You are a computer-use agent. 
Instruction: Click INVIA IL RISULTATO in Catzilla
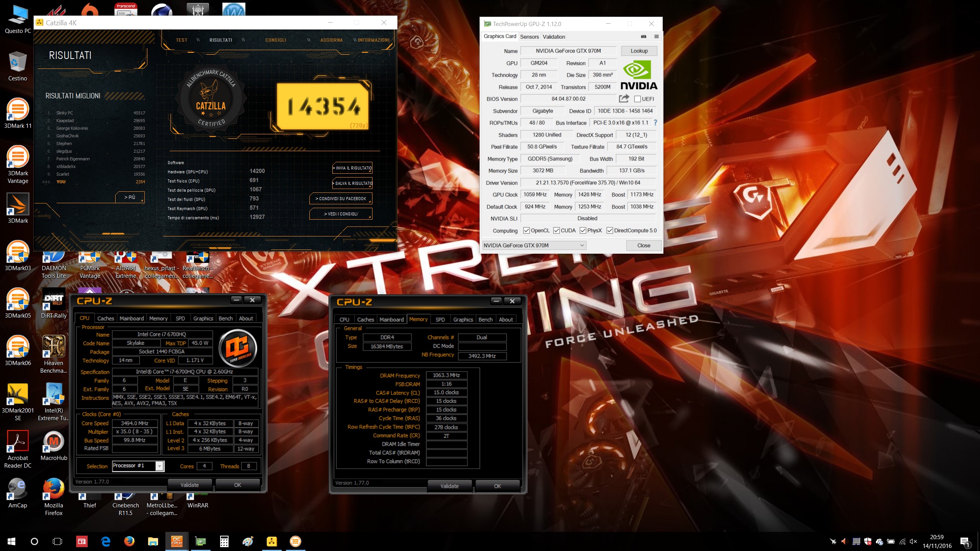352,168
